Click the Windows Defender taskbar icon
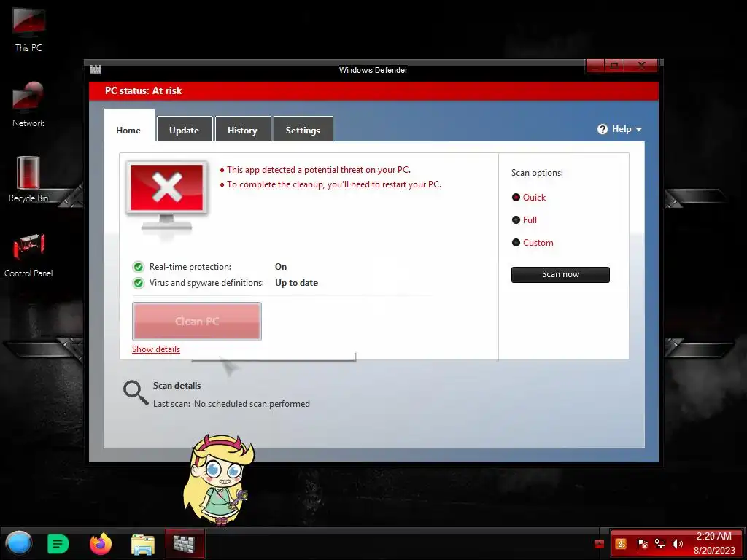 (x=185, y=544)
